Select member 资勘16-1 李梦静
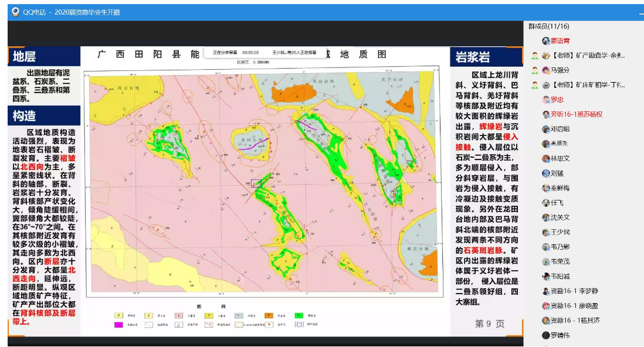 tap(574, 291)
